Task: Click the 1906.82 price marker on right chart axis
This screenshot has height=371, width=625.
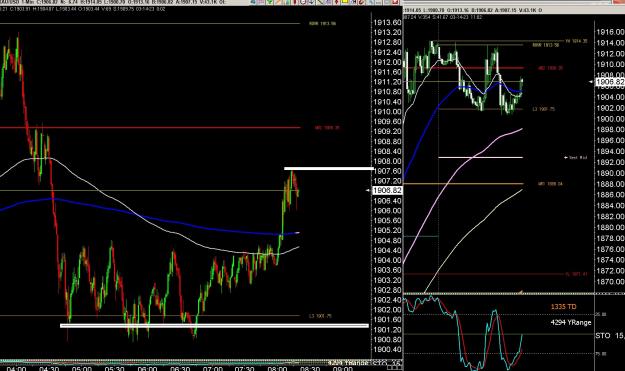Action: (x=610, y=82)
